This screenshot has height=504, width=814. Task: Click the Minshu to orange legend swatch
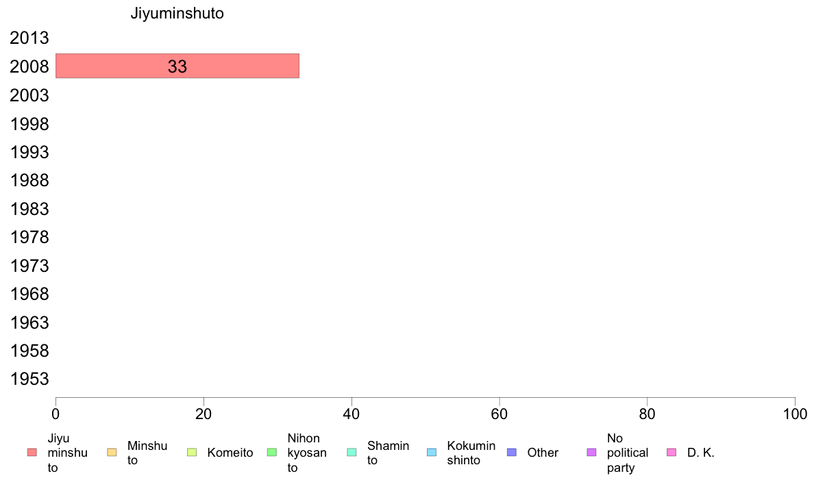[x=112, y=453]
